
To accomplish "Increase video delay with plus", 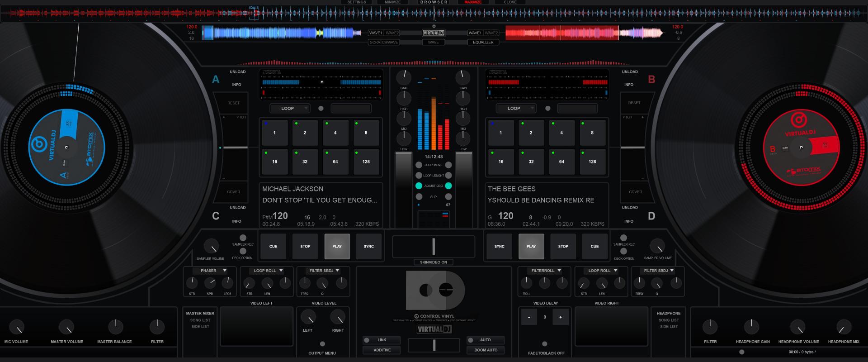I will (x=561, y=317).
